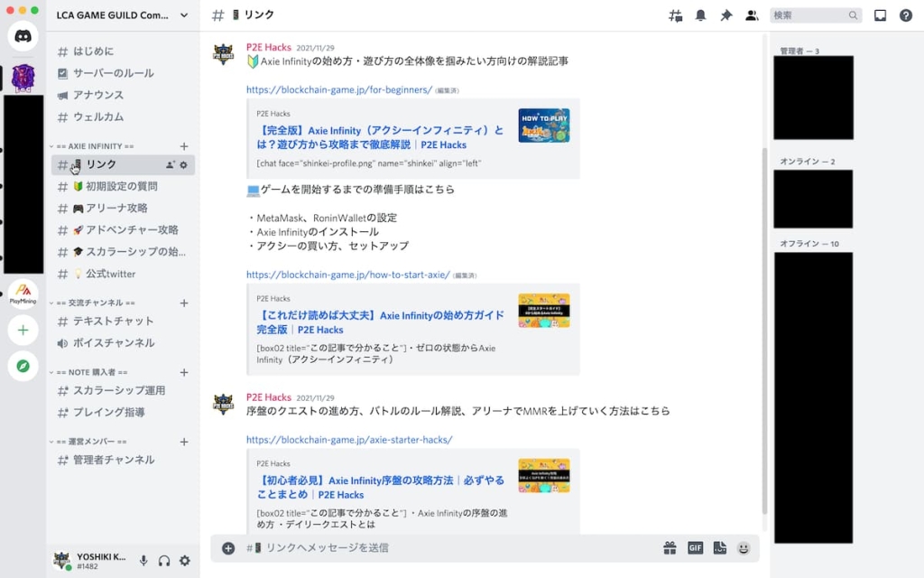The image size is (924, 578).
Task: Open the gift picker icon
Action: [670, 548]
